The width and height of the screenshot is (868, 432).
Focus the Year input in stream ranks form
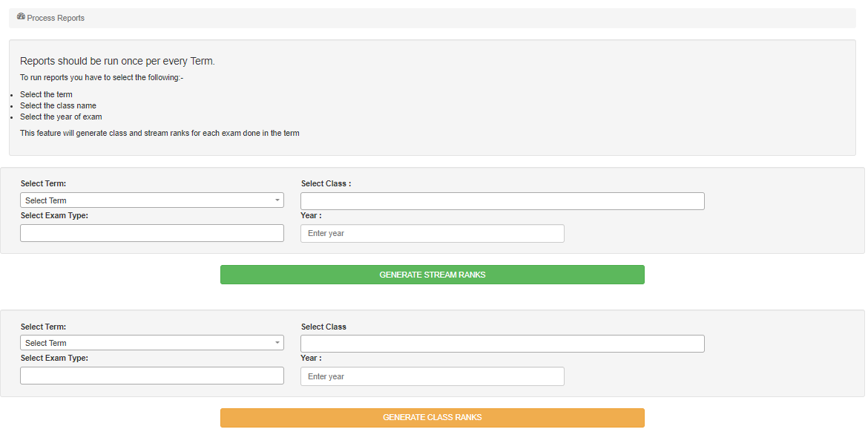432,234
